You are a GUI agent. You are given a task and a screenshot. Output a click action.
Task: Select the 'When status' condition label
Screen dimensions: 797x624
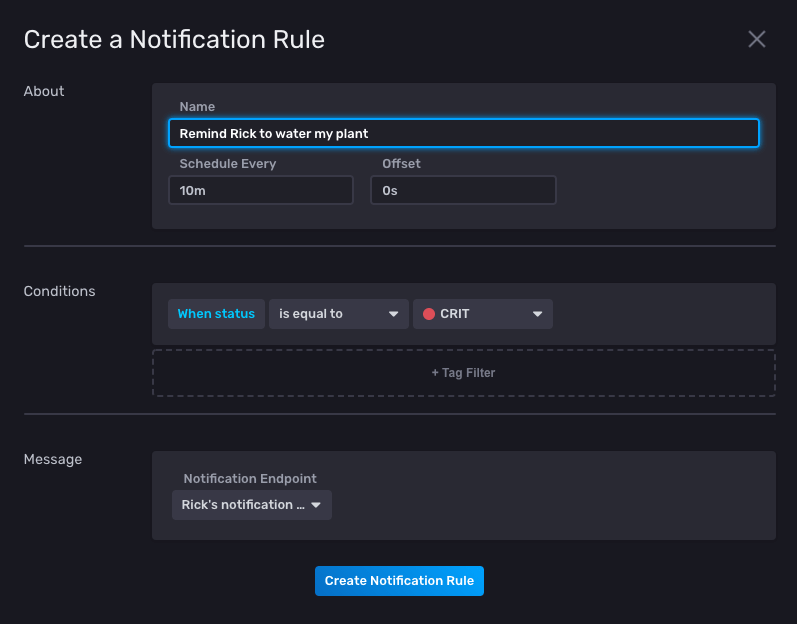216,314
